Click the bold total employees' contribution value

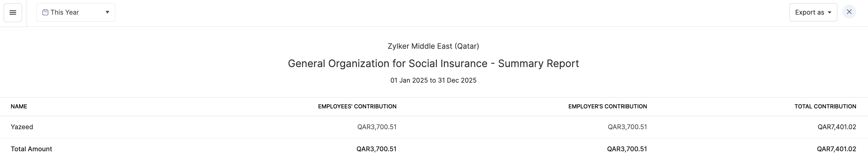point(376,149)
